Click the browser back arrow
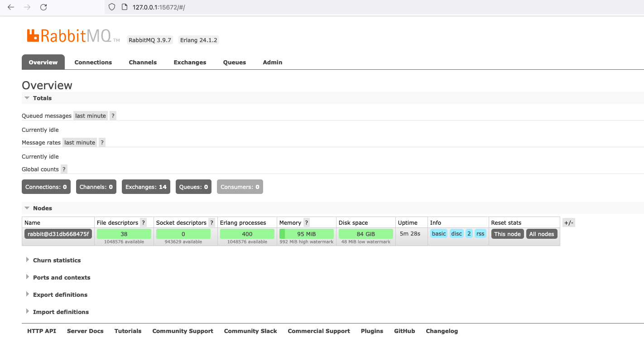The image size is (644, 338). point(11,7)
